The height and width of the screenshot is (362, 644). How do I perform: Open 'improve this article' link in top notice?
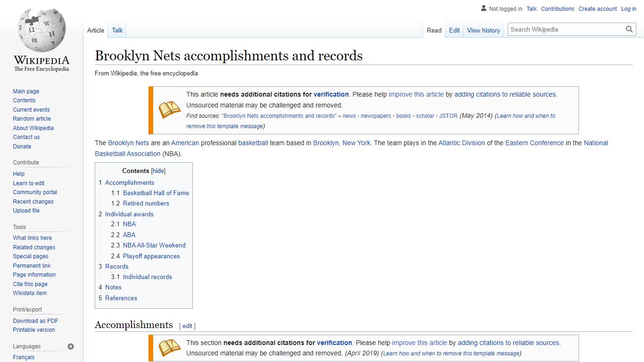416,94
